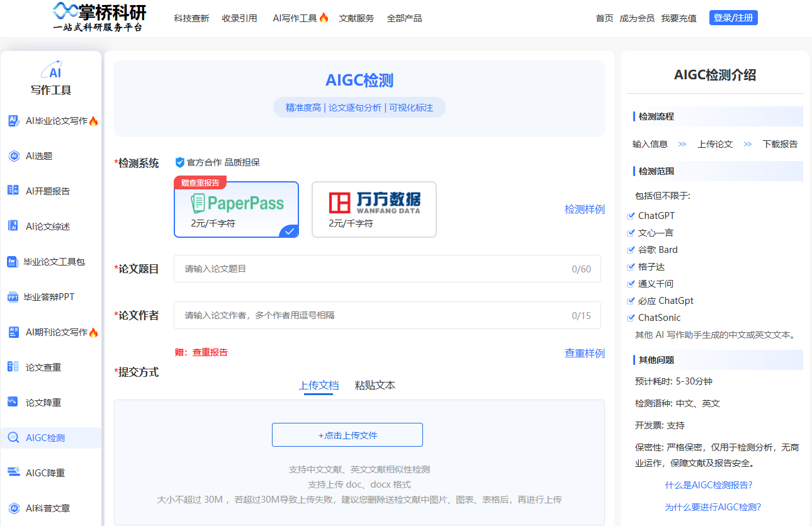This screenshot has width=812, height=526.
Task: Select the 万方数据 detection system card
Action: [x=374, y=210]
